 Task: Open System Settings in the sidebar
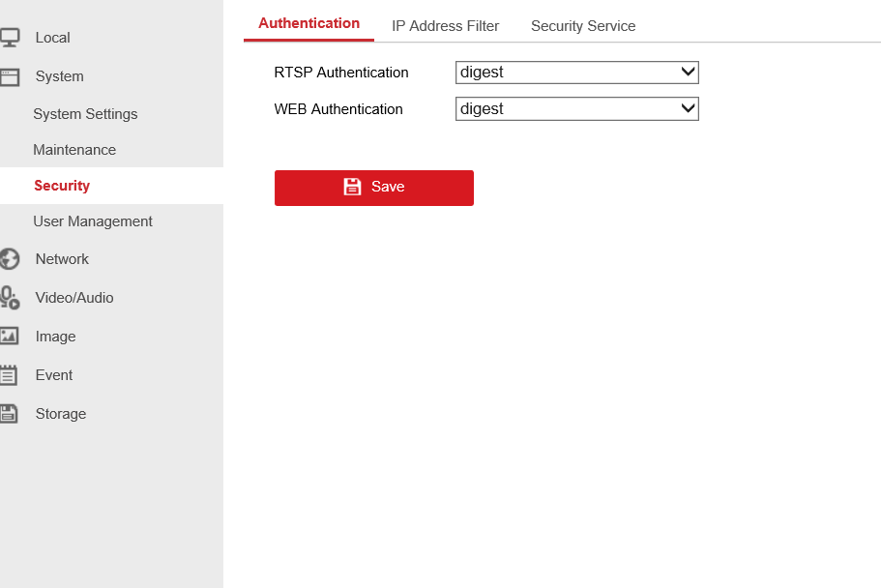click(x=85, y=114)
